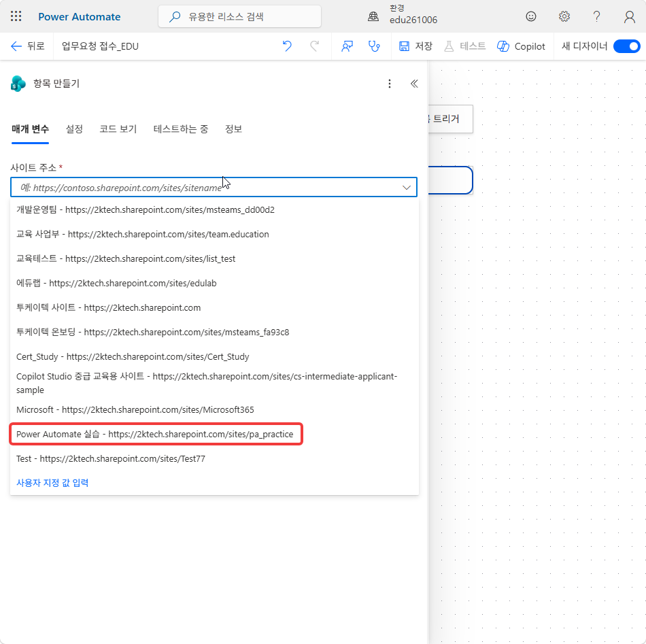Viewport: 646px width, 644px height.
Task: Select the highlighted action card on canvas
Action: pos(450,180)
